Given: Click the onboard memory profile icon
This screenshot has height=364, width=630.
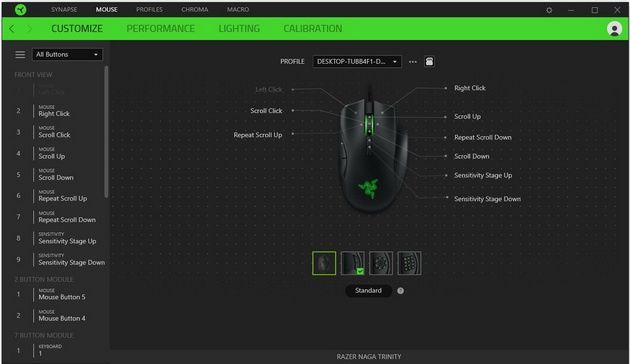Looking at the screenshot, I should (x=429, y=61).
